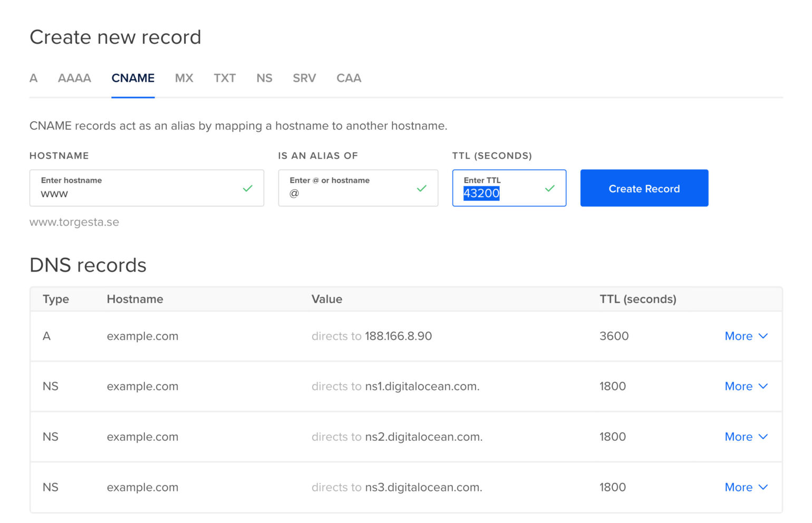Click the ns3.digitalocean.com. value
The height and width of the screenshot is (523, 812).
424,488
